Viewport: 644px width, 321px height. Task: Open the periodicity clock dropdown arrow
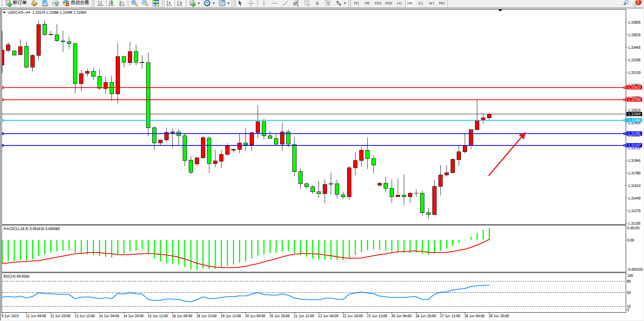[214, 3]
